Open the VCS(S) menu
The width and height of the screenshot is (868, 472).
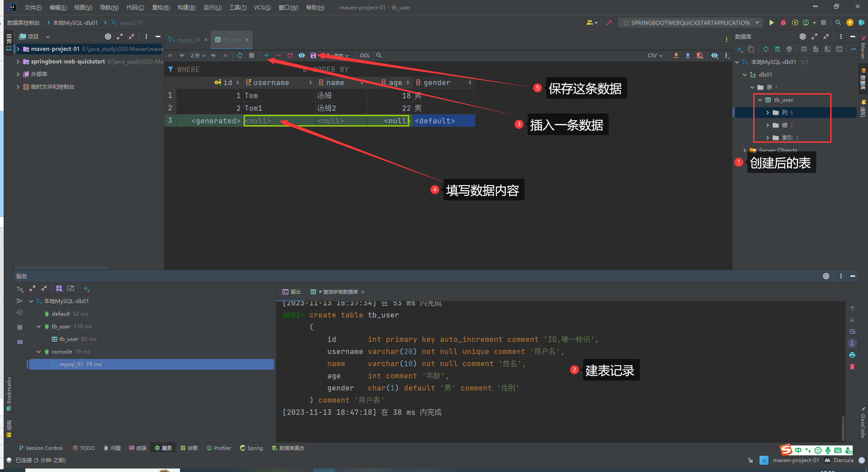(262, 7)
